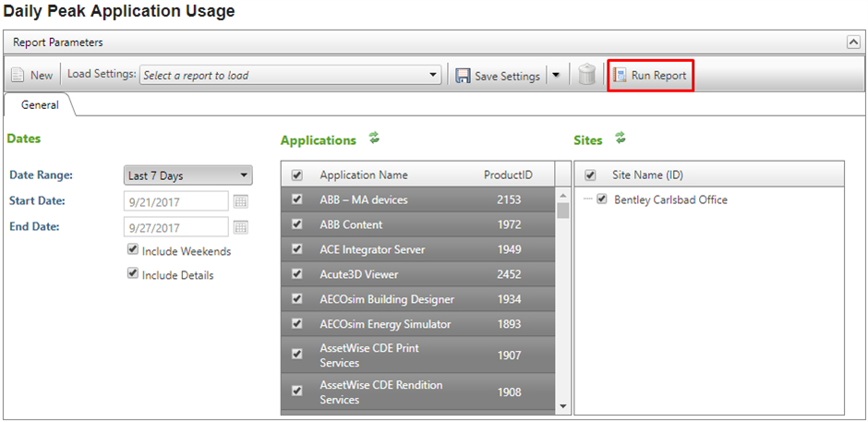
Task: Click ProductID value 1893
Action: pos(509,324)
